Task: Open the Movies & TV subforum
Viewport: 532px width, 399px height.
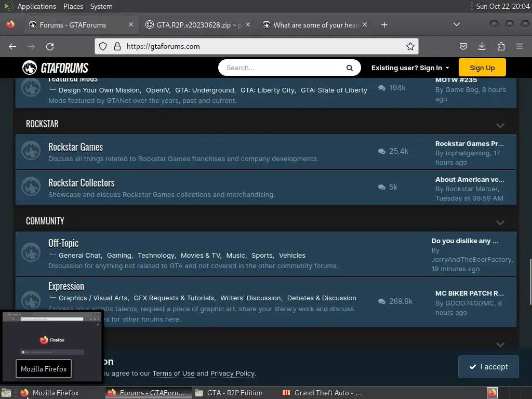Action: [x=201, y=255]
